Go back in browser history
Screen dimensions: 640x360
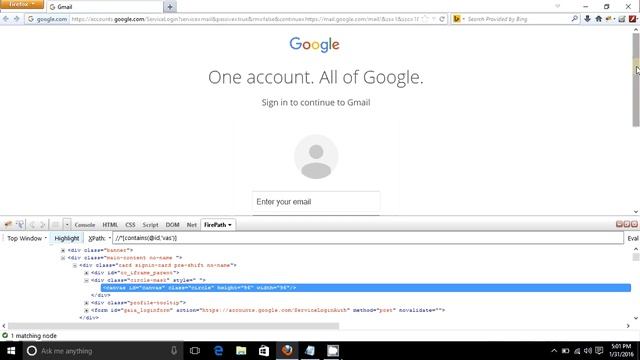pos(6,19)
